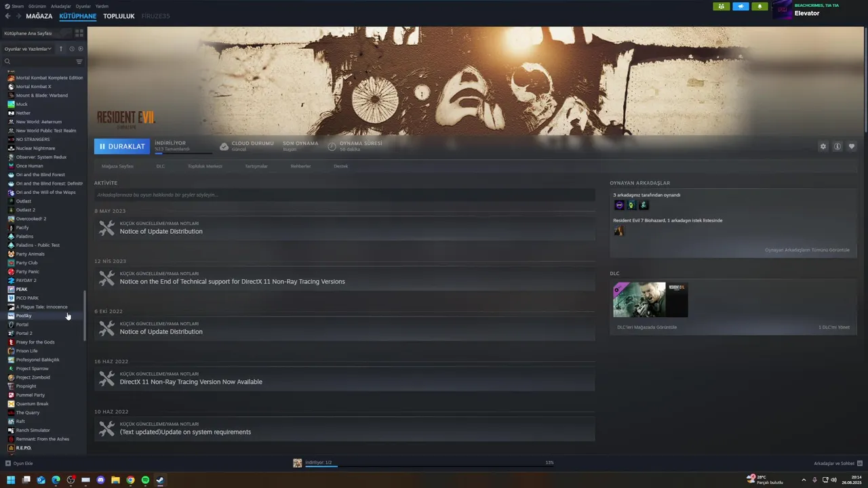Click the Resident Evil 7 DLC thumbnail
This screenshot has width=868, height=488.
(650, 300)
